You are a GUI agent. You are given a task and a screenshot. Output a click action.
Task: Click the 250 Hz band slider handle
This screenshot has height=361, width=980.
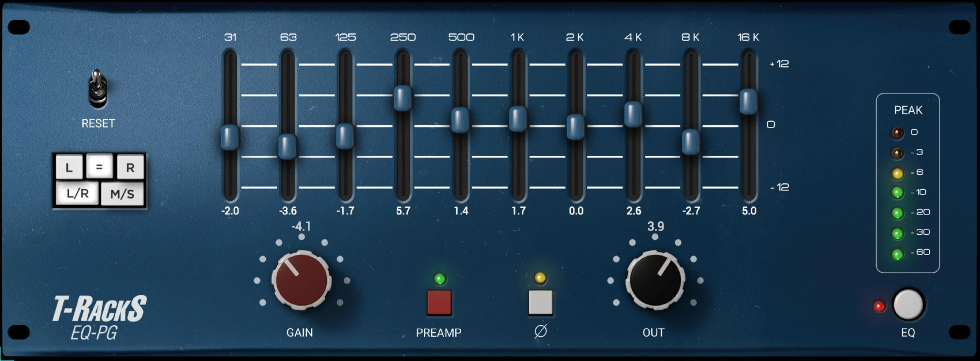point(403,98)
